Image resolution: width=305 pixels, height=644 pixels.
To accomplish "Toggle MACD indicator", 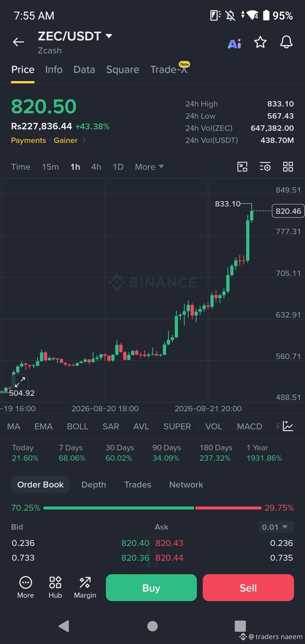I will tap(249, 427).
